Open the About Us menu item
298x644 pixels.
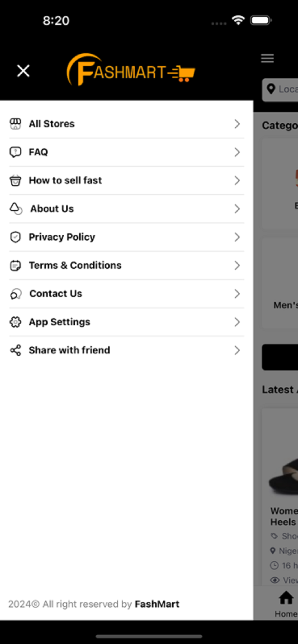coord(126,209)
